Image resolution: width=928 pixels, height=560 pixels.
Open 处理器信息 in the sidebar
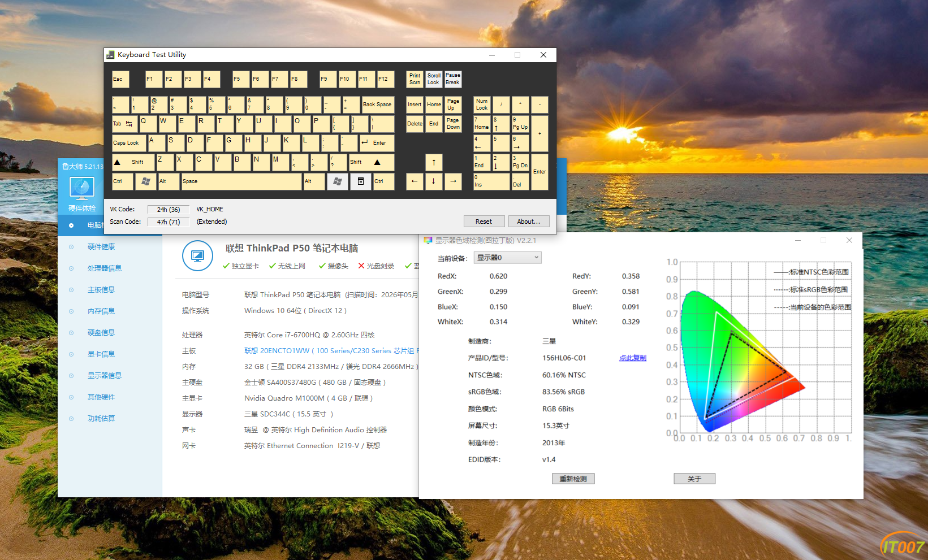(x=105, y=268)
